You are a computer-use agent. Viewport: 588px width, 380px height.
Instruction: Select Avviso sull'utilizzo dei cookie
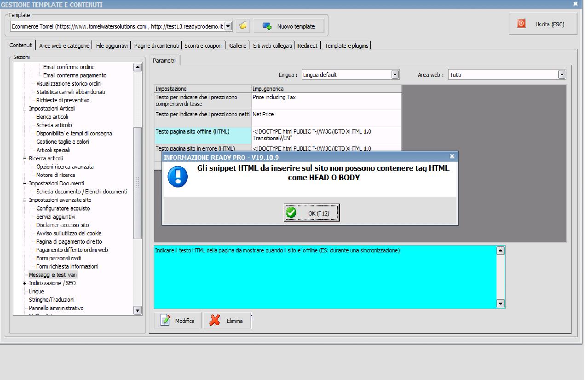point(69,234)
